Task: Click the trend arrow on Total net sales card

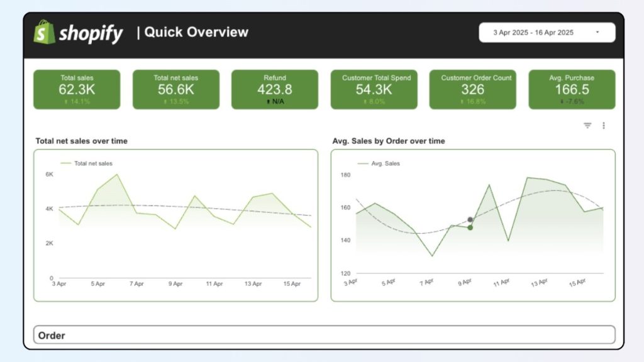Action: click(x=165, y=102)
